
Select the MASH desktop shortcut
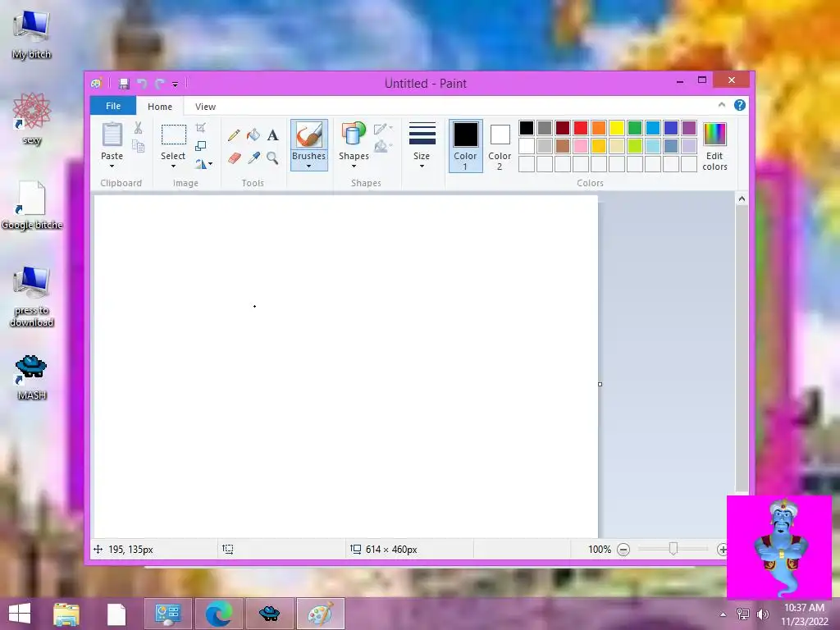pos(31,377)
